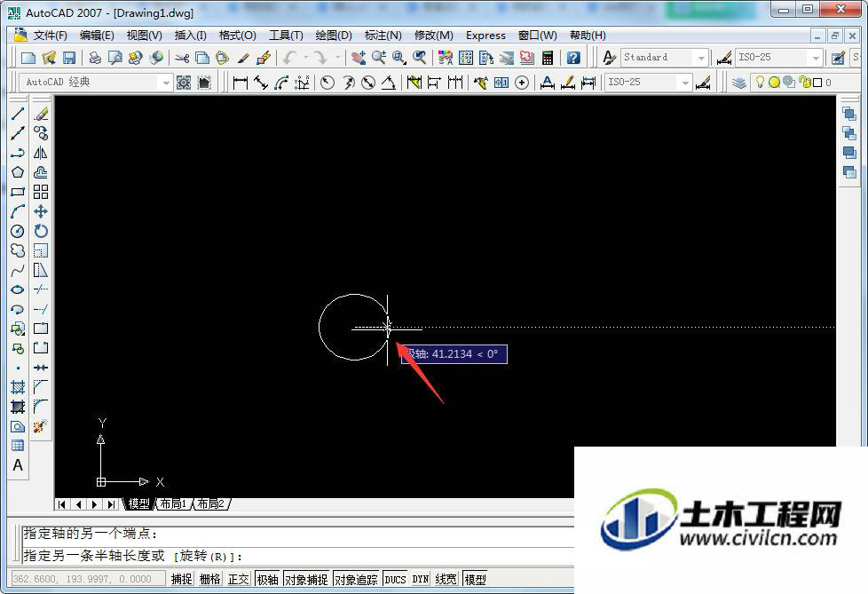Open the Table tool in the draw toolbar
This screenshot has width=868, height=594.
point(18,446)
